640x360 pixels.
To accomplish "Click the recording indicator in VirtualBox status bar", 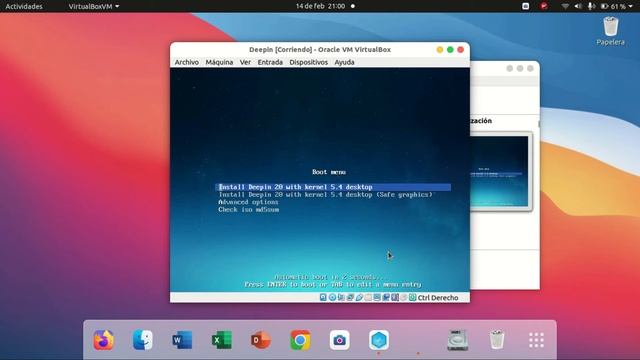I will pos(386,298).
